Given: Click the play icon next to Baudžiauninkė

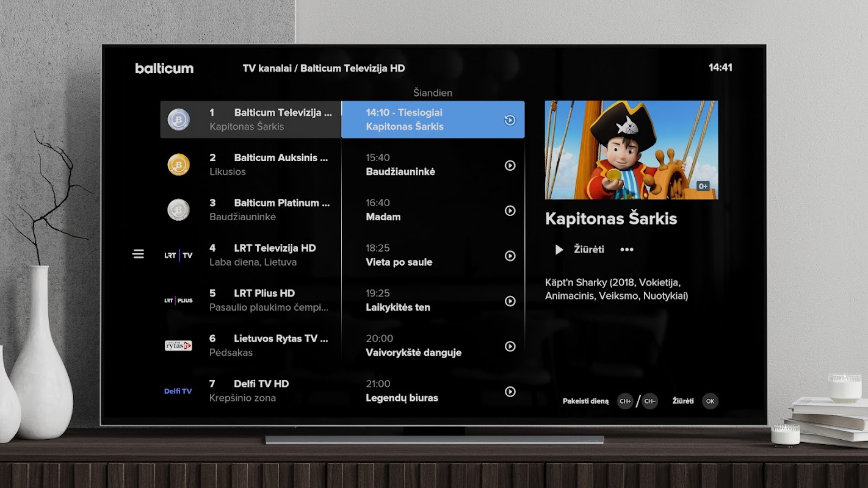Looking at the screenshot, I should [510, 165].
